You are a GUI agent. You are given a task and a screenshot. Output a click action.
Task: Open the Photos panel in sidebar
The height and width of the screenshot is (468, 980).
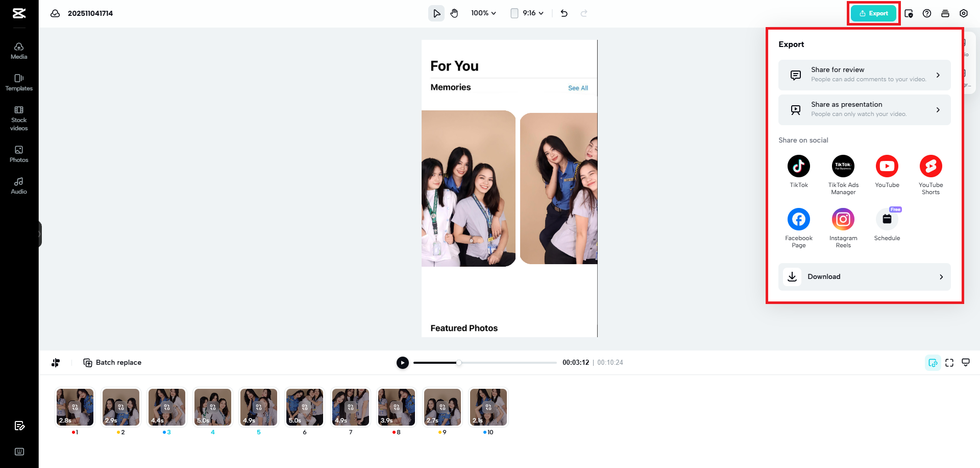[19, 153]
